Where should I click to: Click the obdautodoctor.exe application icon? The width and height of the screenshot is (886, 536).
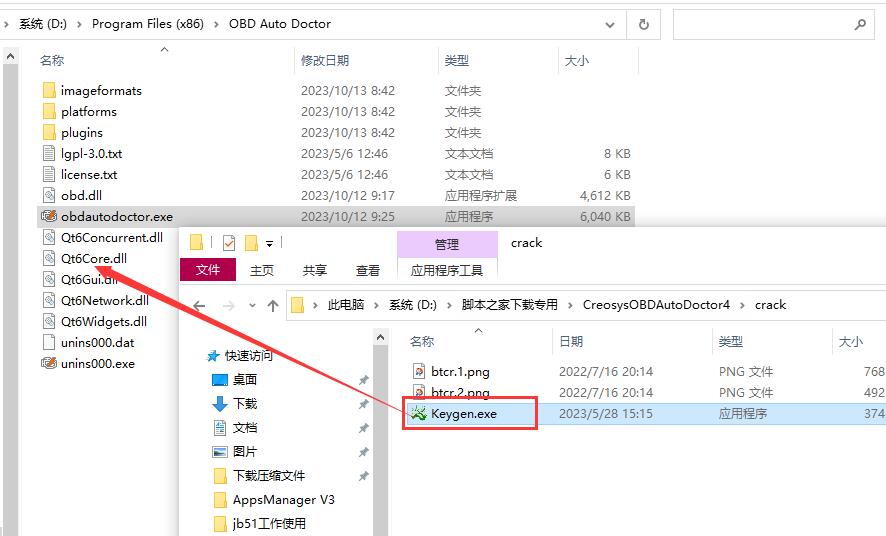point(49,216)
